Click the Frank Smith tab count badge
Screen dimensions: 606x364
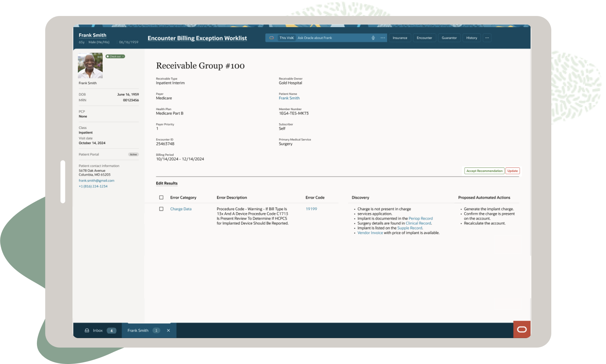(x=156, y=331)
